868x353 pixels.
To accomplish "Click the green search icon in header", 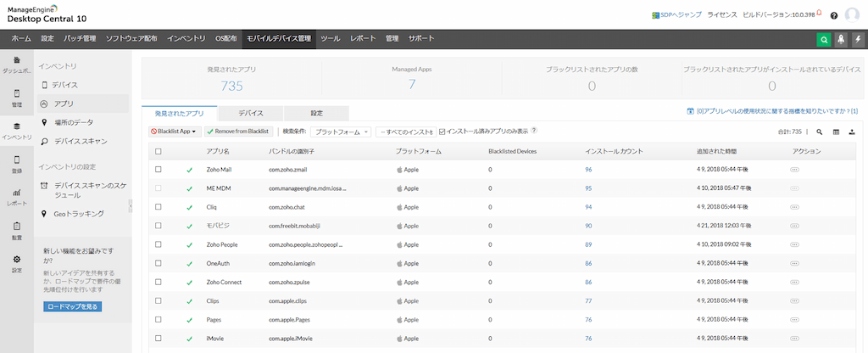I will [x=823, y=39].
